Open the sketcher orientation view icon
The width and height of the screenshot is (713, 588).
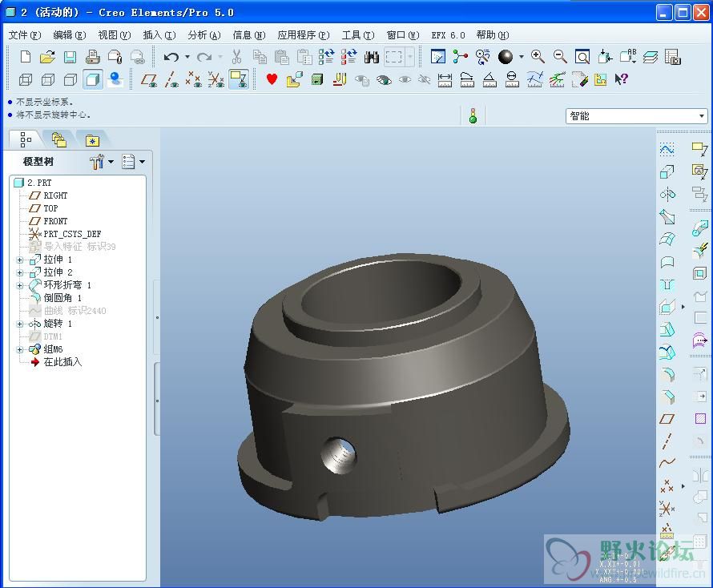[438, 57]
